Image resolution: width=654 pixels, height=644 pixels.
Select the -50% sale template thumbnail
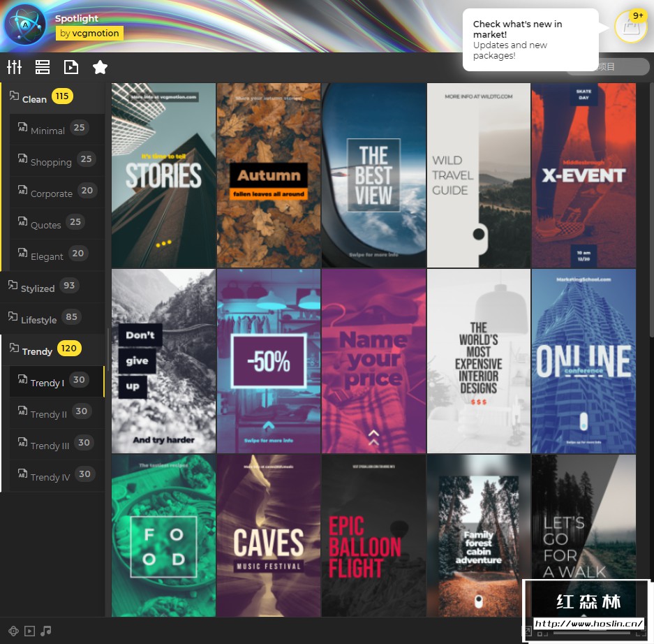269,361
